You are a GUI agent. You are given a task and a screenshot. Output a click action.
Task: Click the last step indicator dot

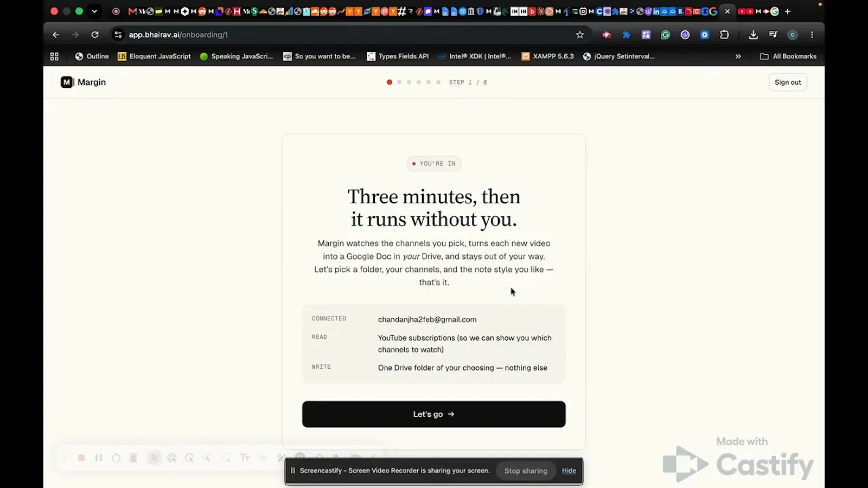(438, 82)
